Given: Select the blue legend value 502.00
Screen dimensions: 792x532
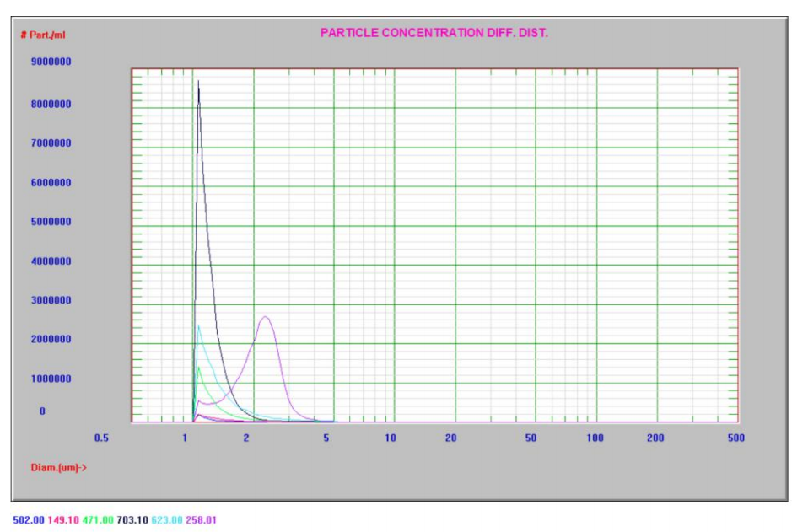Looking at the screenshot, I should (x=29, y=520).
